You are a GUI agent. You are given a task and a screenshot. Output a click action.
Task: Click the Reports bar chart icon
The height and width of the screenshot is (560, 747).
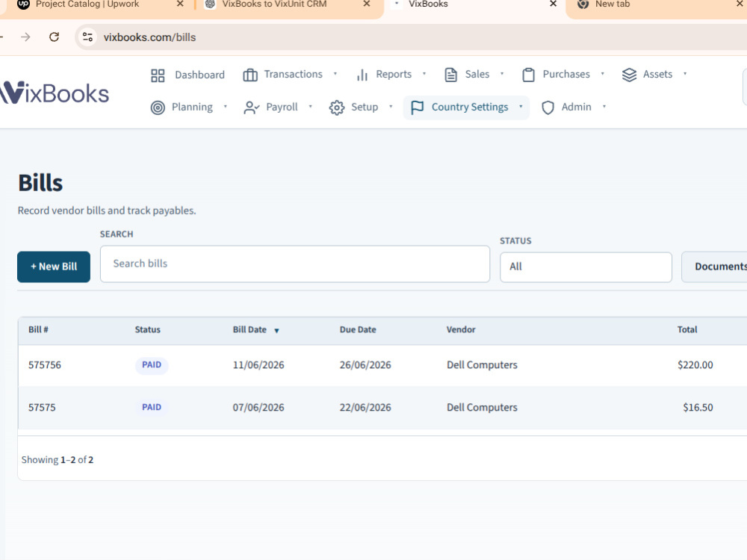[x=362, y=75]
